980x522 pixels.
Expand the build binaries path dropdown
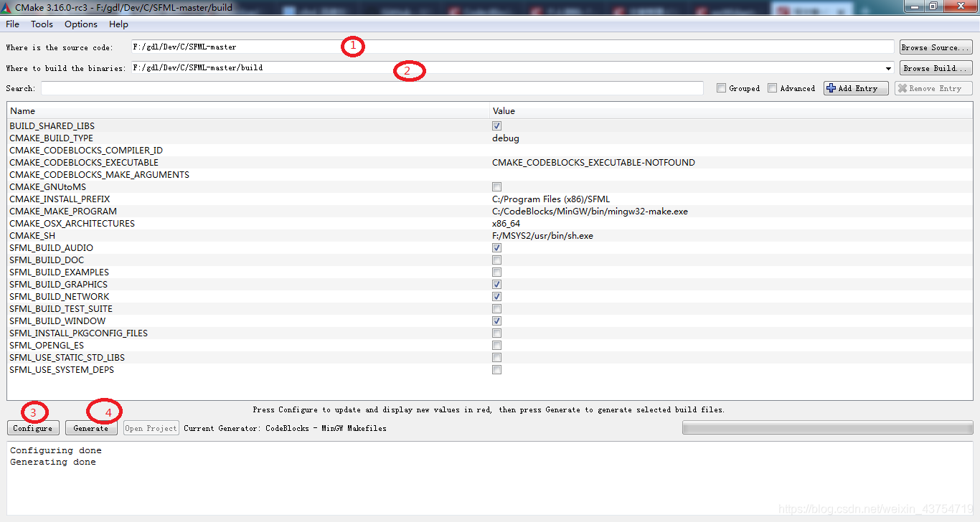click(889, 68)
